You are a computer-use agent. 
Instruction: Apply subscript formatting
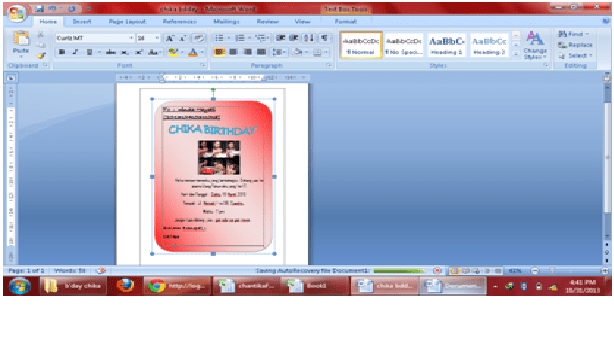point(125,52)
